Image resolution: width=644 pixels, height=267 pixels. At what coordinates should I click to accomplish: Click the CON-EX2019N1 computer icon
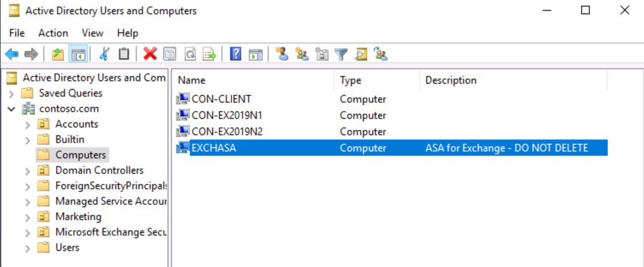183,115
